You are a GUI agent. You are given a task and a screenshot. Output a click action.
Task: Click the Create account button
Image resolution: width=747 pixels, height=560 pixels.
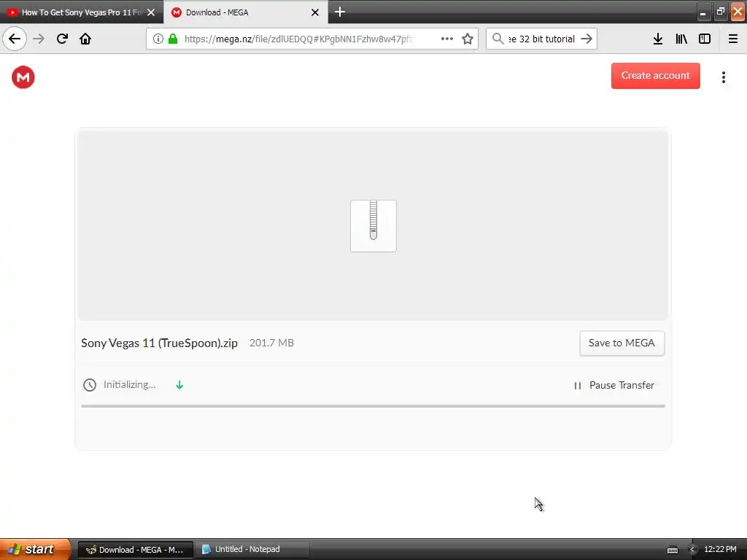click(x=656, y=76)
